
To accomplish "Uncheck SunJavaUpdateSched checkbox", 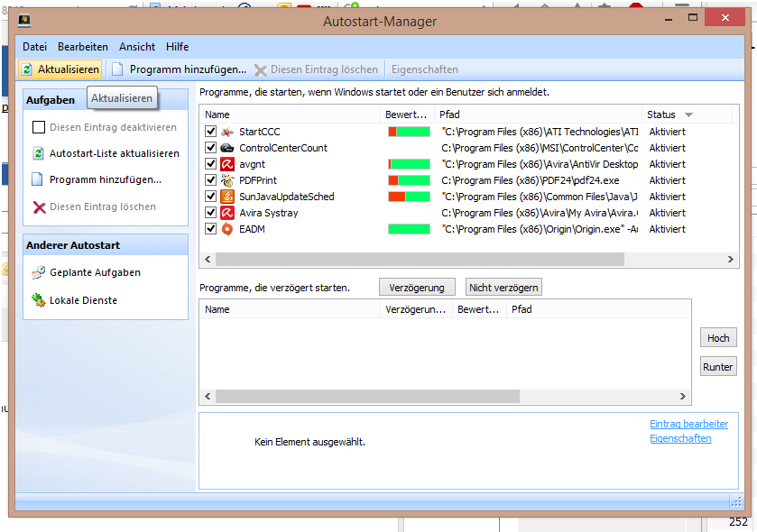I will point(210,197).
